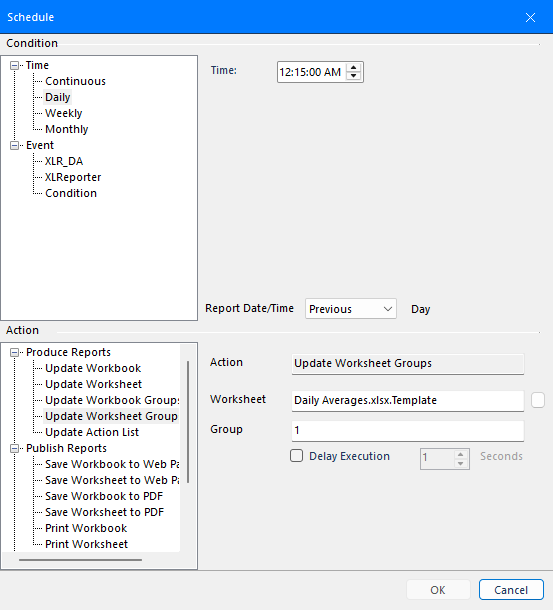Select Update Worksheet action

coord(93,384)
